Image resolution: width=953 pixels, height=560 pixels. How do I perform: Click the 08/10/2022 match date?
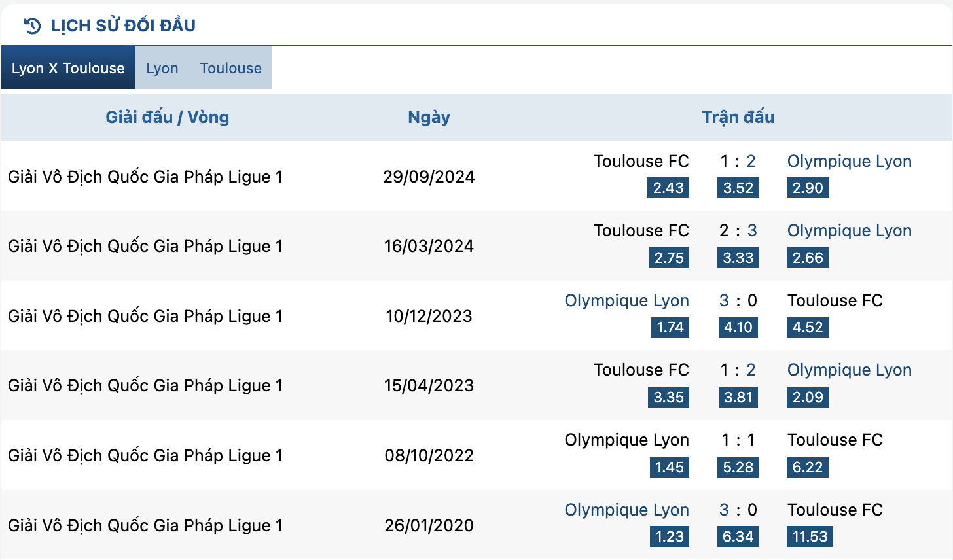tap(429, 455)
